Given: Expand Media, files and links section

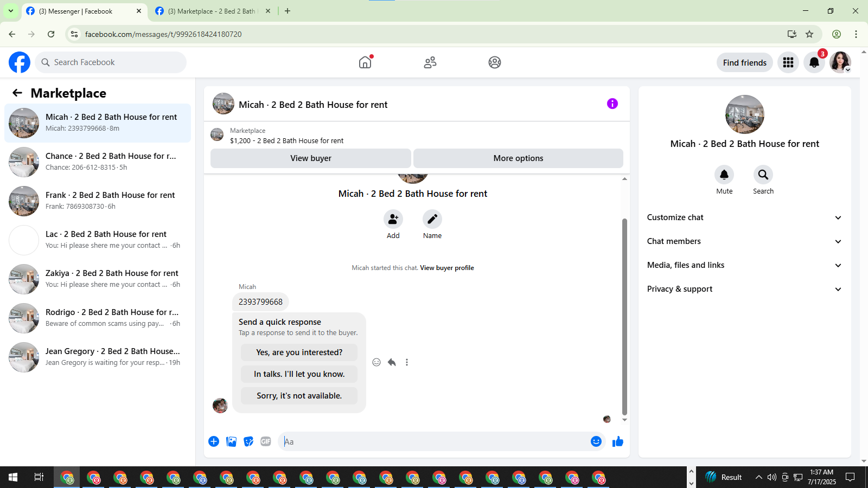Looking at the screenshot, I should (745, 265).
